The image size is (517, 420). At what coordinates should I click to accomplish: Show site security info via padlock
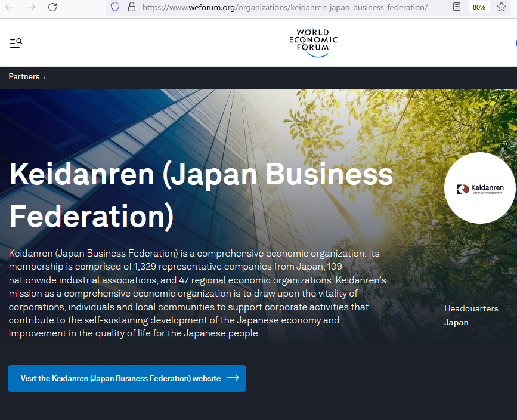(x=131, y=7)
